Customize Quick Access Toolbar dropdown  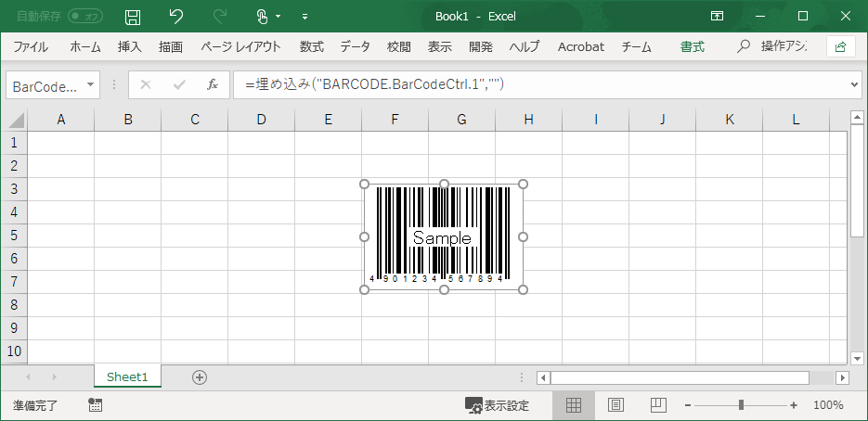coord(304,17)
